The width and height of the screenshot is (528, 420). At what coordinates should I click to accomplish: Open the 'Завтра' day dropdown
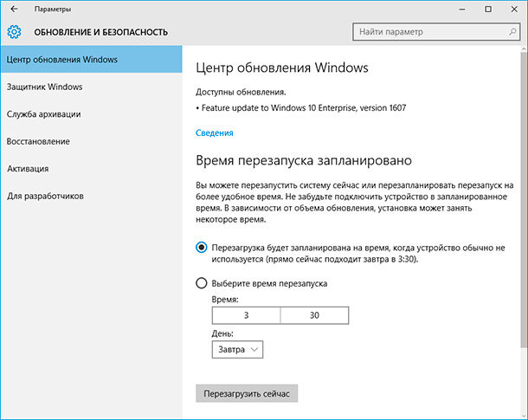[237, 350]
